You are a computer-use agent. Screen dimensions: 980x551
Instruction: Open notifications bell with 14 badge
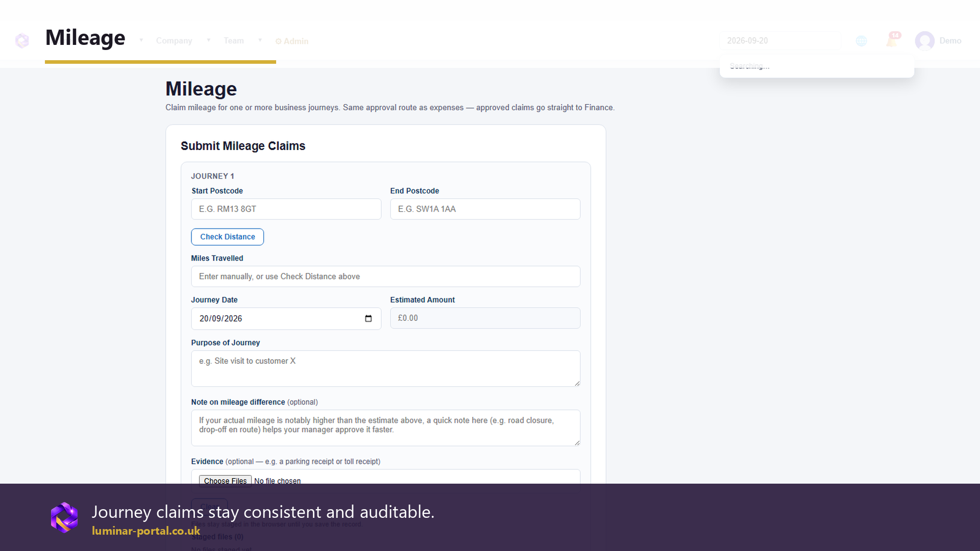(892, 40)
